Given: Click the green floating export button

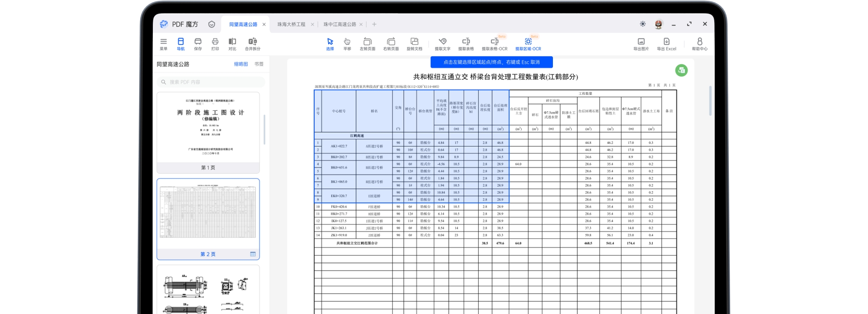Looking at the screenshot, I should pyautogui.click(x=681, y=70).
